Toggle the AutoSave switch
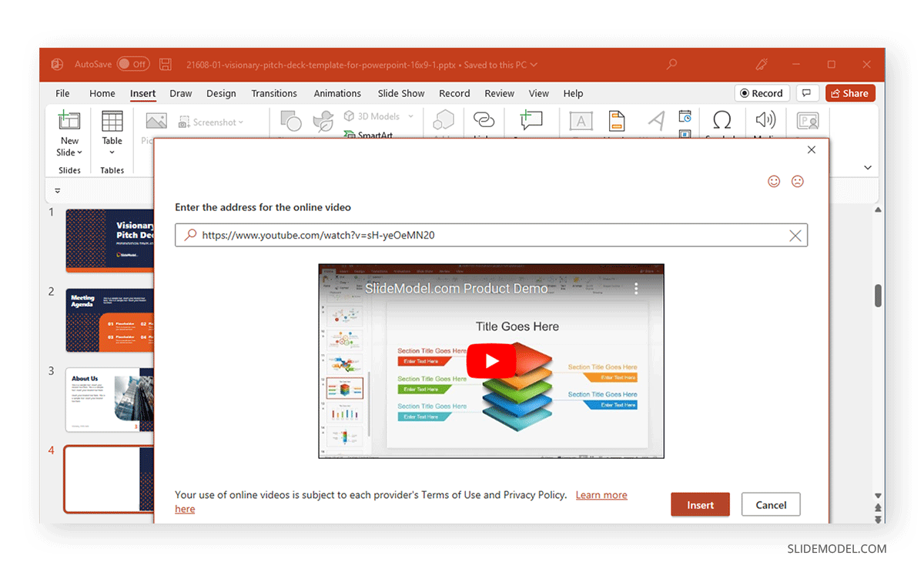 [134, 65]
